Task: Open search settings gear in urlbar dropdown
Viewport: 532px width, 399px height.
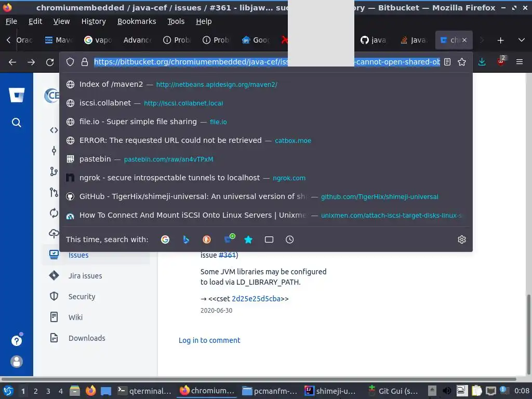Action: tap(462, 240)
